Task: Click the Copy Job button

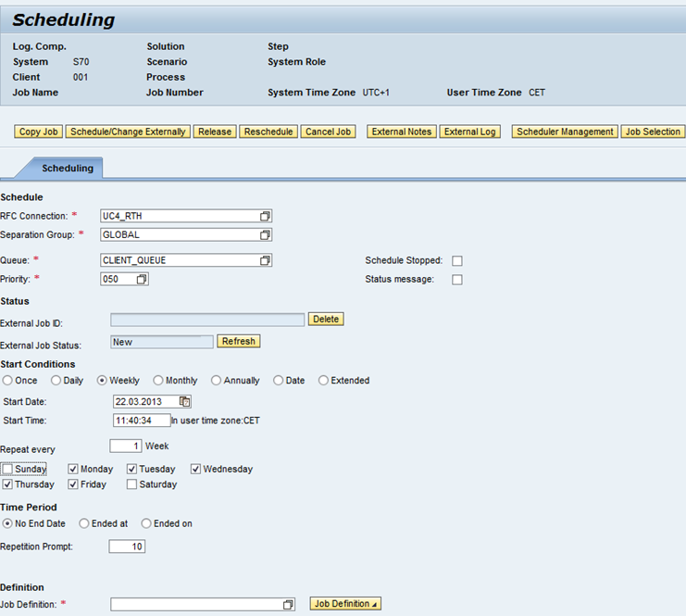Action: point(39,132)
